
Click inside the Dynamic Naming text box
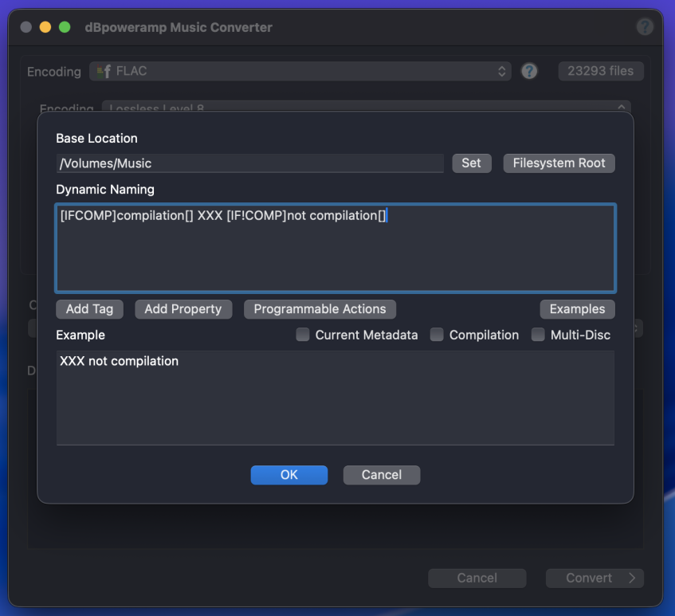[x=336, y=249]
